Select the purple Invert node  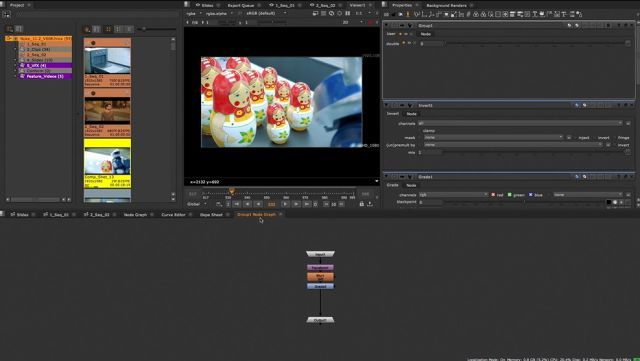320,267
